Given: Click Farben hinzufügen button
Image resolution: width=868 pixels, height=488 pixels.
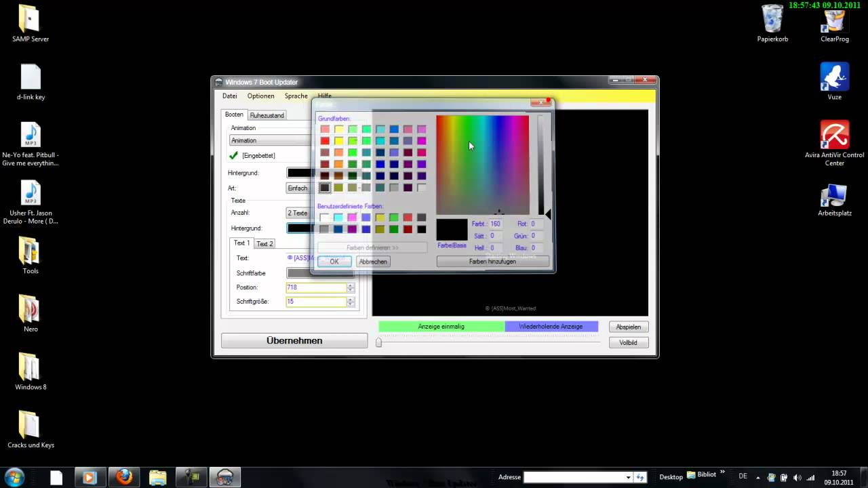Looking at the screenshot, I should [493, 262].
